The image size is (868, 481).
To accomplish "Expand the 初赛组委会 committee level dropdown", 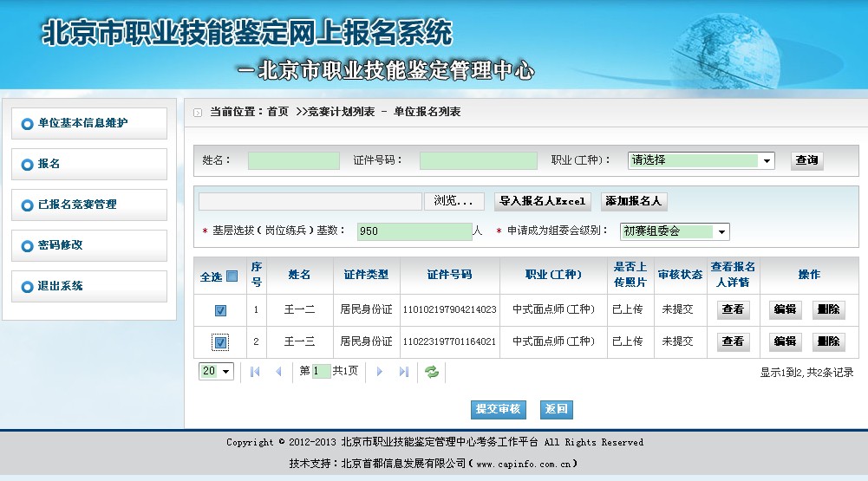I will (x=721, y=232).
